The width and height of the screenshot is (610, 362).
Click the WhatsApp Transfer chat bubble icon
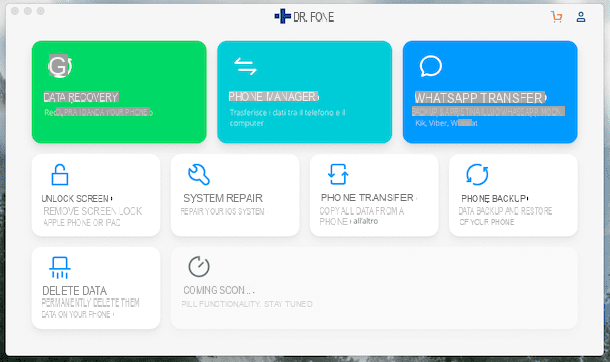click(x=431, y=66)
